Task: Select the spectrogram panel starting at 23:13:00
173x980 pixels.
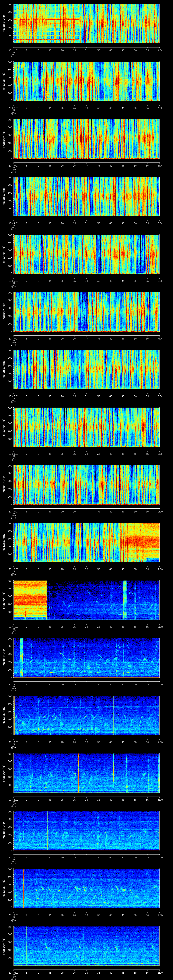Action: [87, 715]
